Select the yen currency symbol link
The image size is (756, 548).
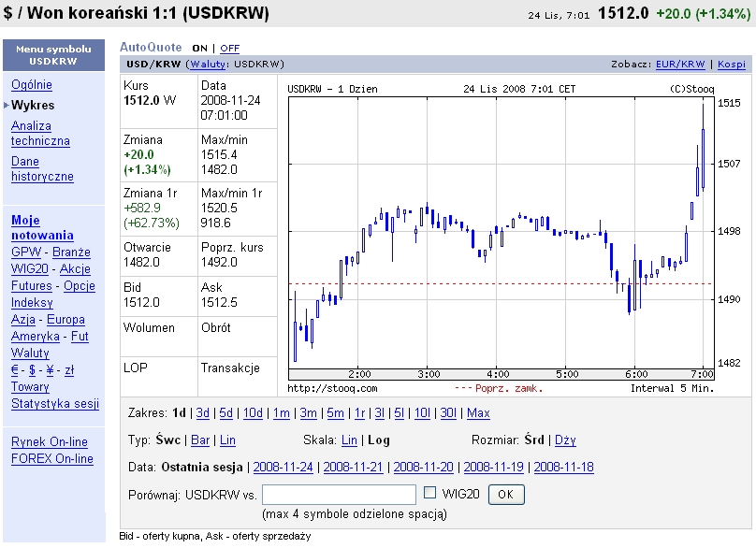click(x=50, y=370)
